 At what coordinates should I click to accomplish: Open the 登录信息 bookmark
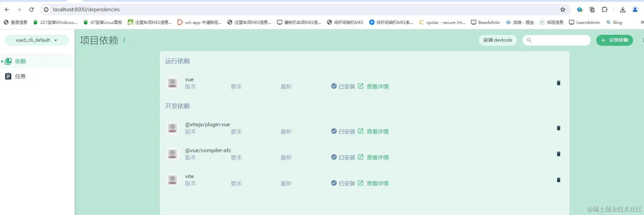(15, 22)
